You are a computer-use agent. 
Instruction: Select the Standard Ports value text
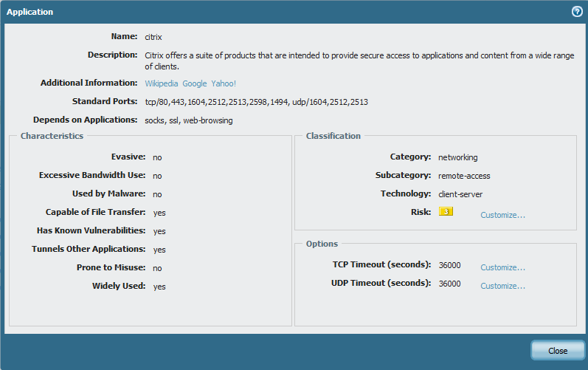257,102
